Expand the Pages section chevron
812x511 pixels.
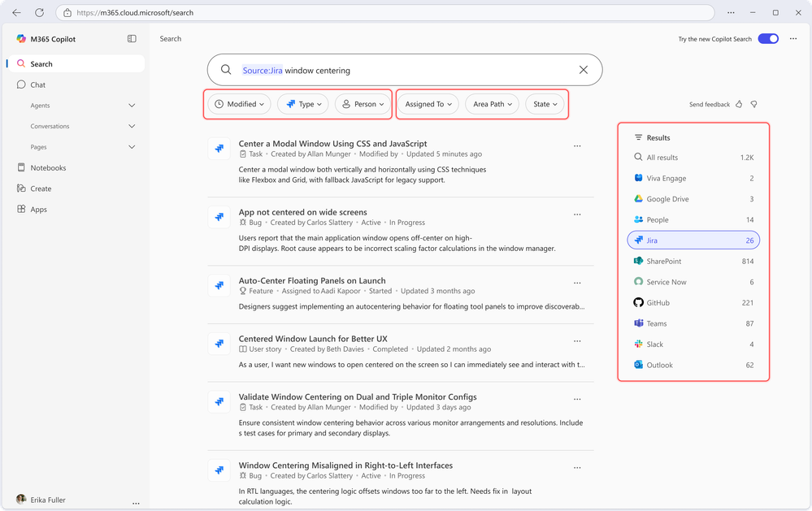click(132, 147)
